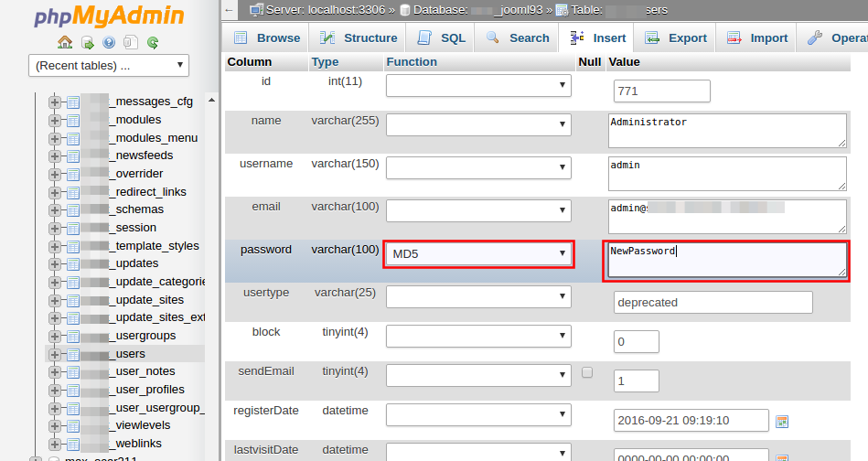The image size is (868, 461).
Task: Open the Function dropdown for username row
Action: click(x=478, y=168)
